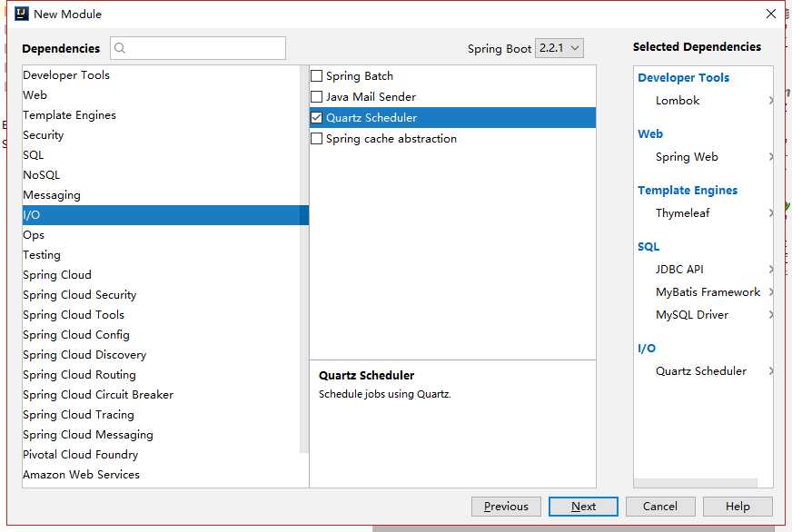Choose the Testing category
Viewport: 792px width, 532px height.
click(161, 255)
